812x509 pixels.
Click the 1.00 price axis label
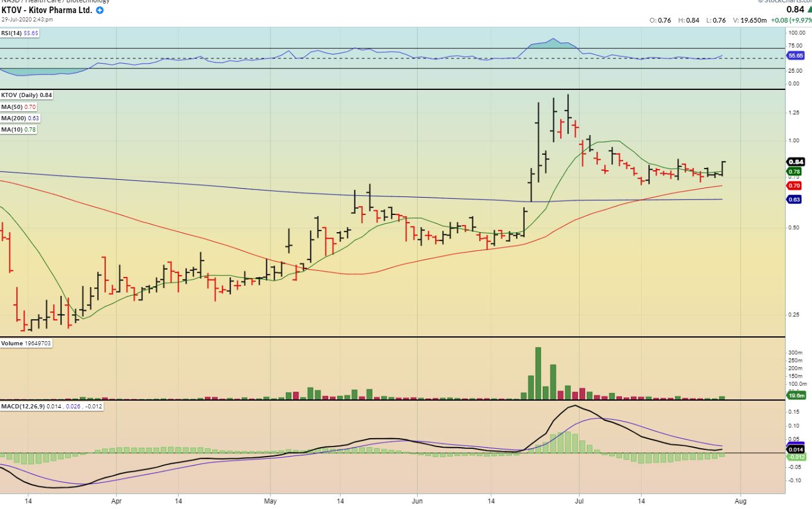[794, 140]
